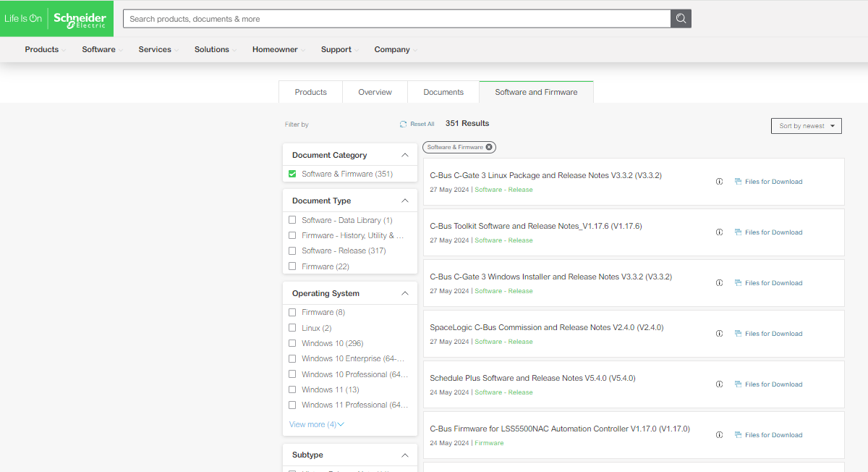The width and height of the screenshot is (868, 472).
Task: Select the Software and Firmware tab
Action: [x=536, y=92]
